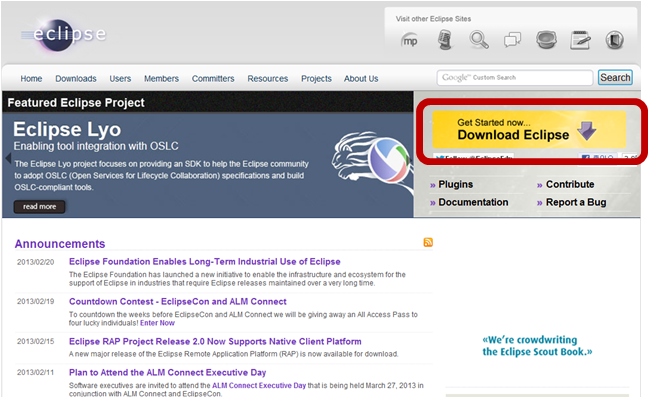649x398 pixels.
Task: Open the Downloads menu item
Action: (x=76, y=79)
